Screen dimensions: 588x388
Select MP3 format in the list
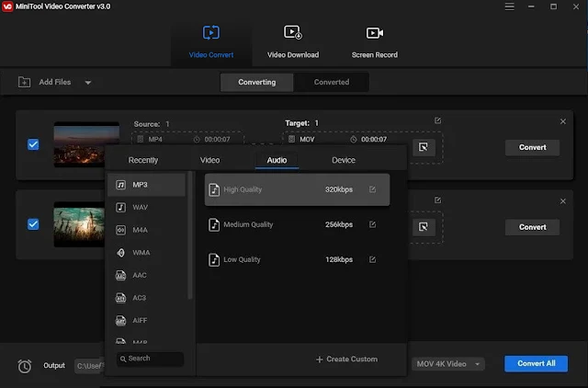point(146,185)
